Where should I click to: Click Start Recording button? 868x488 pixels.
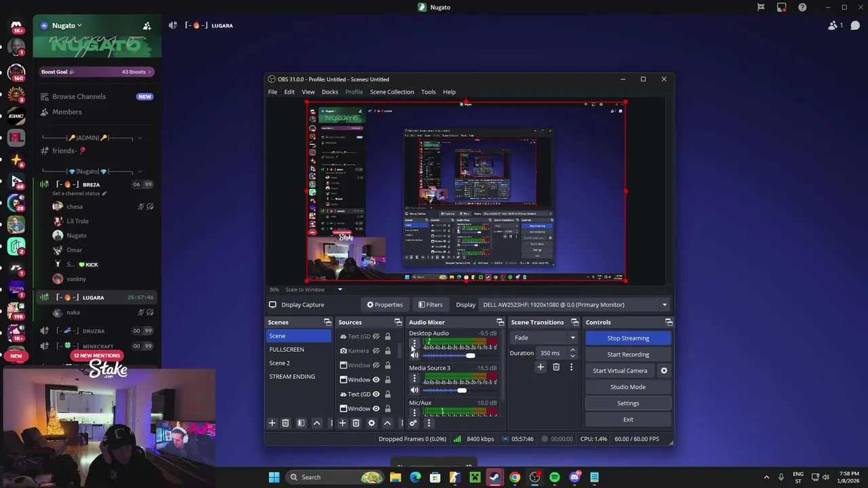[x=628, y=354]
